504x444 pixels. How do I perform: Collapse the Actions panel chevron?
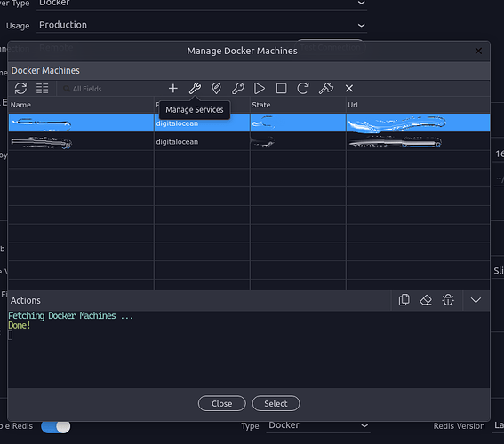[476, 300]
